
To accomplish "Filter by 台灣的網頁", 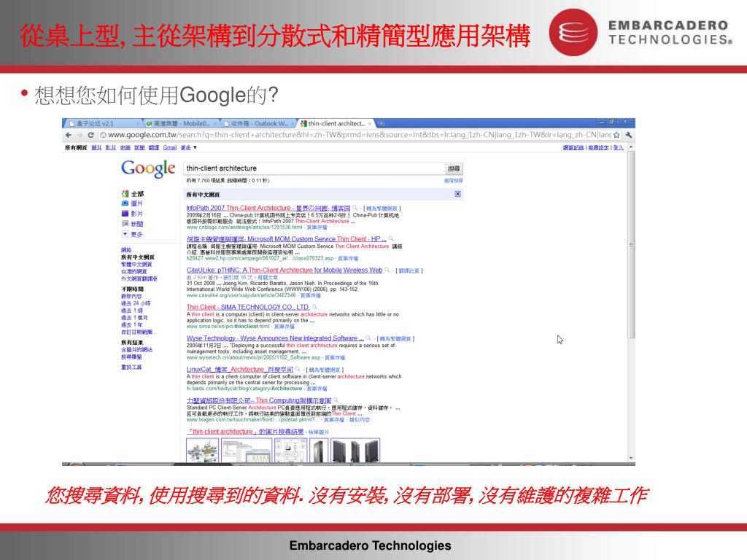I will click(134, 271).
